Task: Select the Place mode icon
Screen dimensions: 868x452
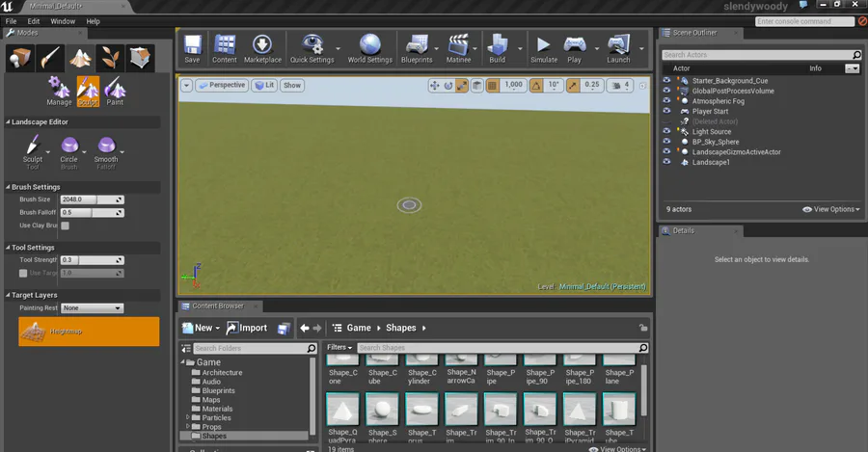Action: tap(20, 58)
